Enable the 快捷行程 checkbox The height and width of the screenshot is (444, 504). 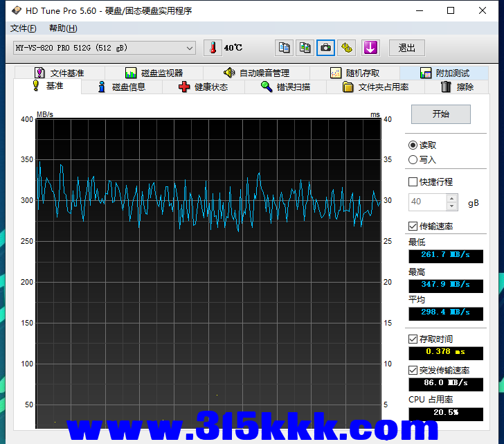click(413, 182)
